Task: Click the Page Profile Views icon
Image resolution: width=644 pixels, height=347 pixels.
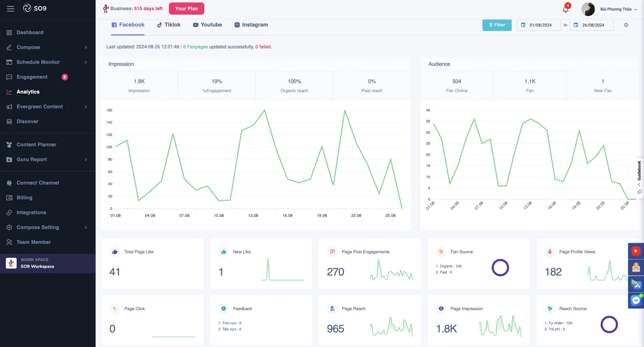Action: point(550,252)
